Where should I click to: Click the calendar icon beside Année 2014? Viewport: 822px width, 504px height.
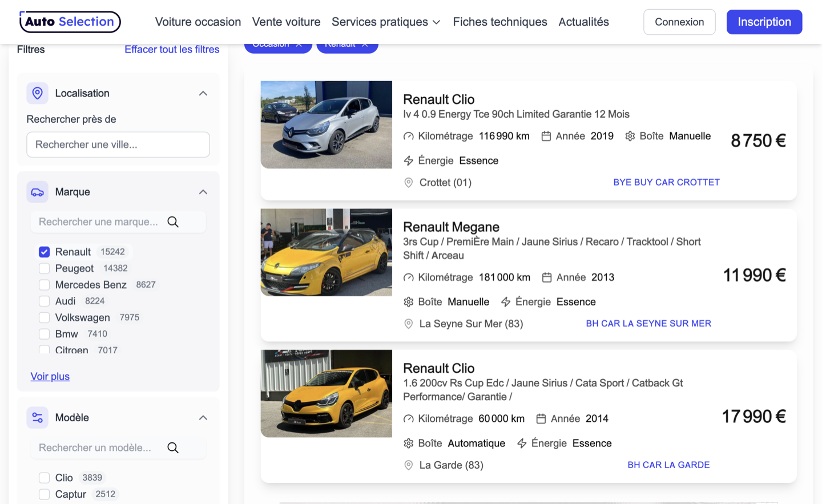[x=541, y=419]
